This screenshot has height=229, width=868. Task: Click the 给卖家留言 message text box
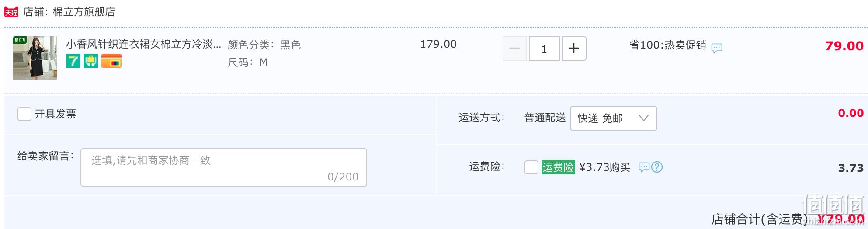pyautogui.click(x=224, y=167)
